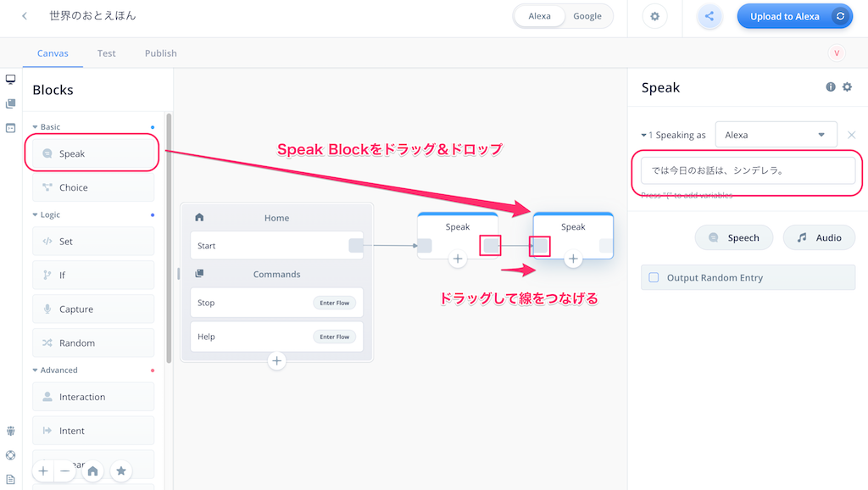The width and height of the screenshot is (868, 490).
Task: Switch platform to Google
Action: 587,16
